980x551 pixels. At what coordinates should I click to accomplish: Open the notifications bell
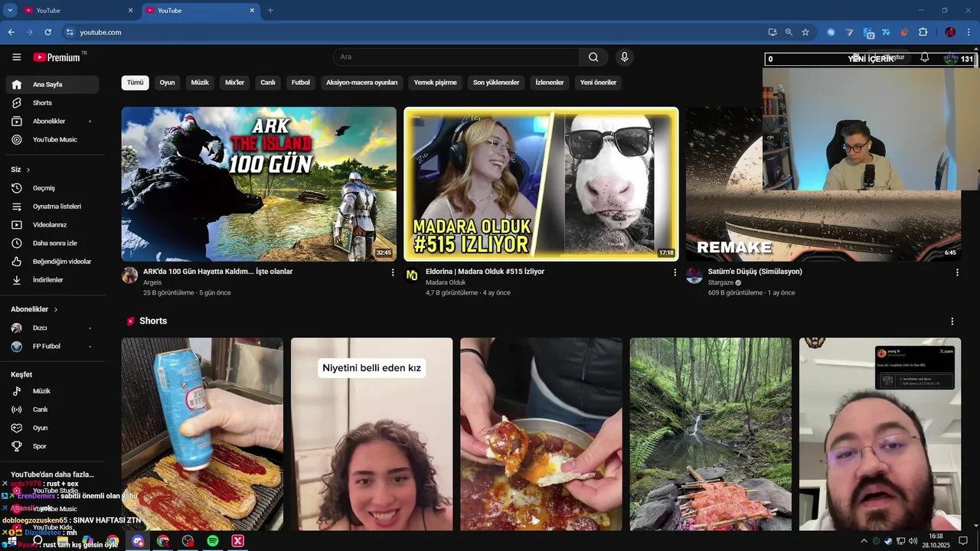pyautogui.click(x=924, y=57)
